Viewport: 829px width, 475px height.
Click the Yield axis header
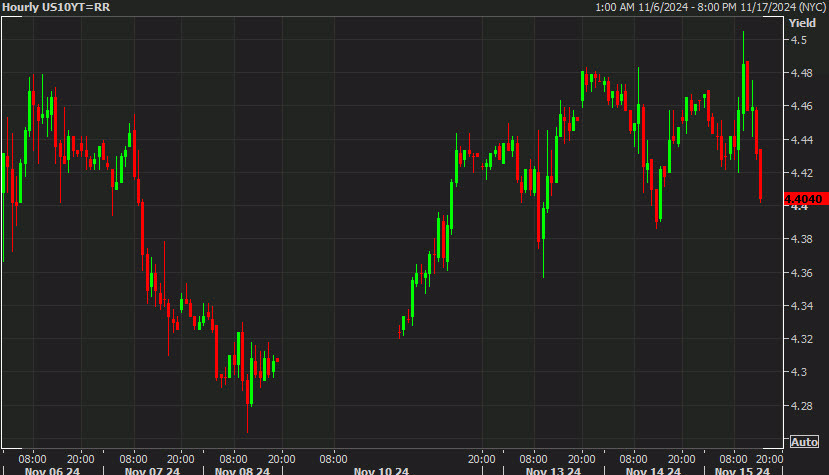click(802, 23)
